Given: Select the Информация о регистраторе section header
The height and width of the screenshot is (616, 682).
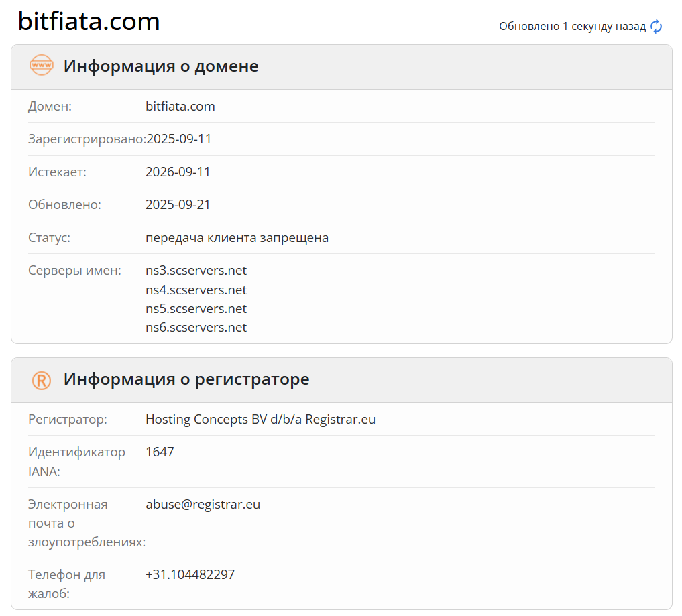Looking at the screenshot, I should (186, 379).
